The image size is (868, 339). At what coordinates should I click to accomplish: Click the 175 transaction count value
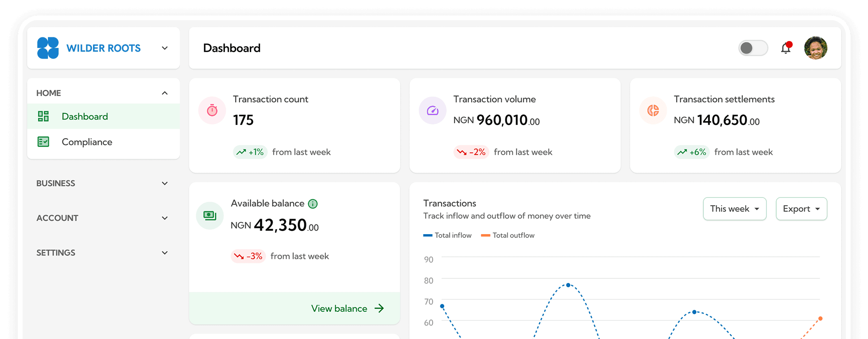243,120
